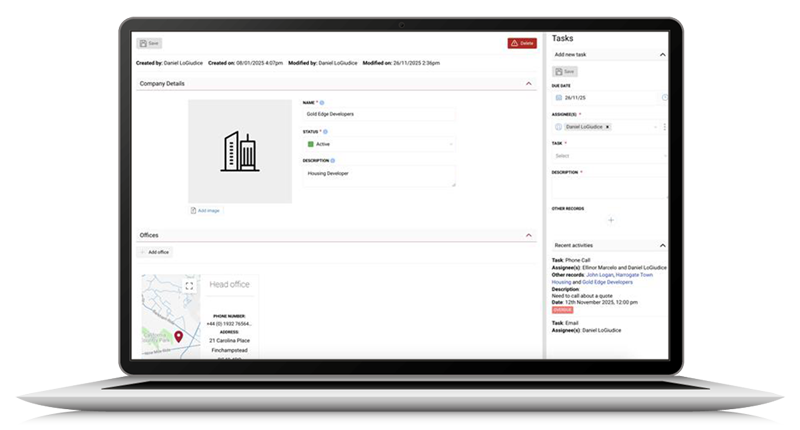This screenshot has width=800, height=430.
Task: Open the Task type Select dropdown
Action: tap(609, 156)
